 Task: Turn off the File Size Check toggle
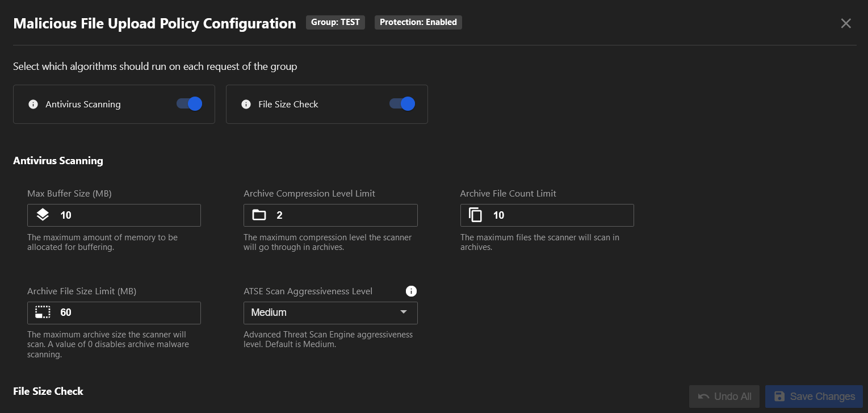(x=402, y=104)
